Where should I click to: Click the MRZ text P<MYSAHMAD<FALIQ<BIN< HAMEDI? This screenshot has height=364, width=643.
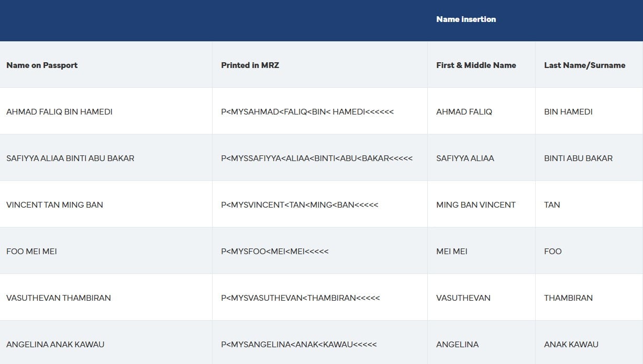click(x=307, y=112)
